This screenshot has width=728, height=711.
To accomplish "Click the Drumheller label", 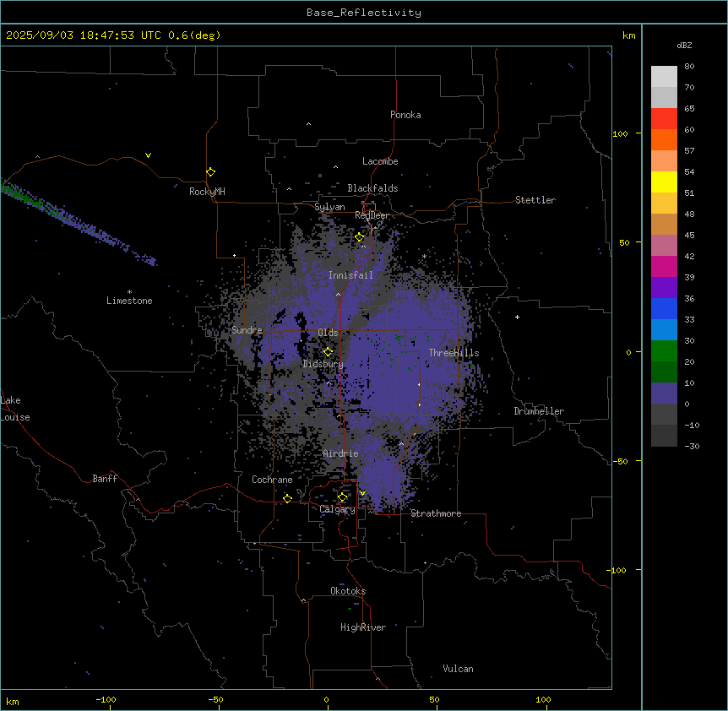I will (x=539, y=411).
